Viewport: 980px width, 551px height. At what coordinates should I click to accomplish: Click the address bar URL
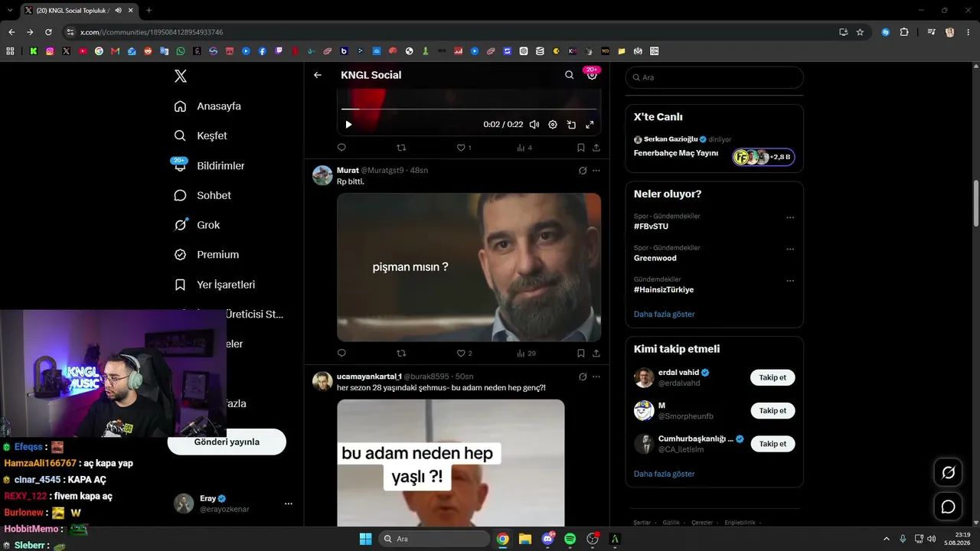(x=152, y=32)
